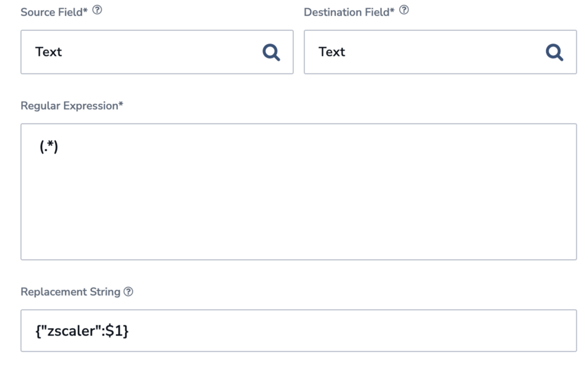Select the Source Field label text
Viewport: 588px width, 373px height.
54,12
